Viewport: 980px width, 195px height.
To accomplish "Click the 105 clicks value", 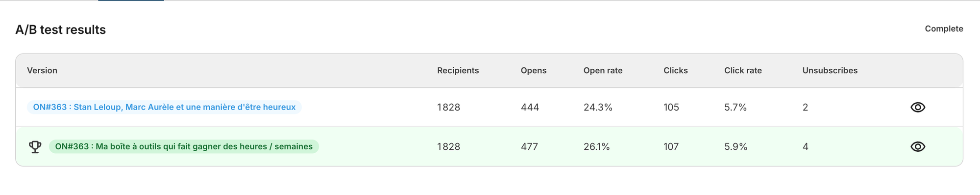I will click(671, 107).
